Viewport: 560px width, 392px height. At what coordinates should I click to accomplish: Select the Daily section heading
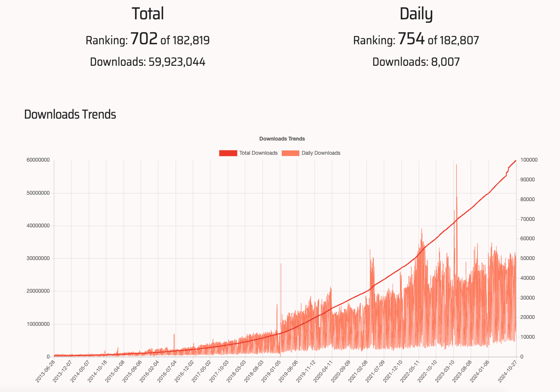416,13
